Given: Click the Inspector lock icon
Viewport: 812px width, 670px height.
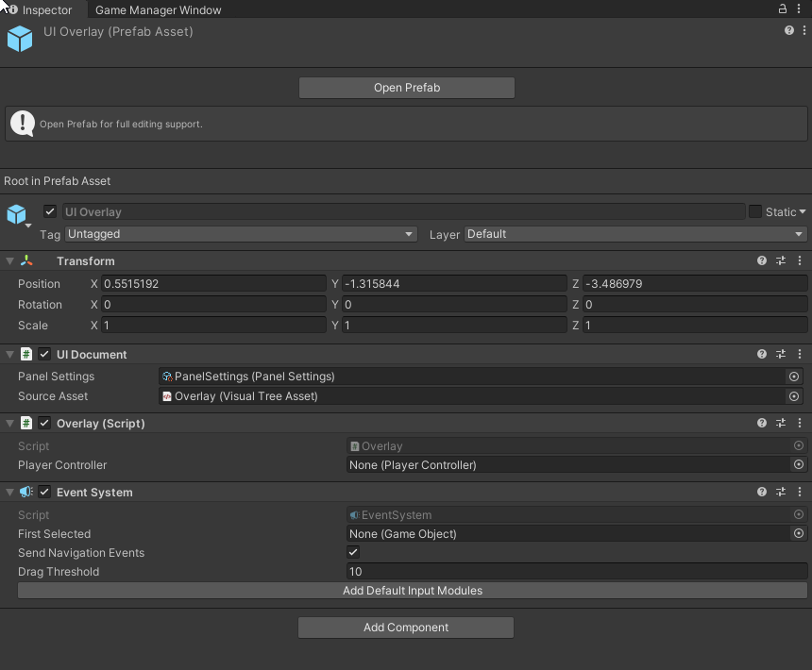Looking at the screenshot, I should tap(781, 9).
